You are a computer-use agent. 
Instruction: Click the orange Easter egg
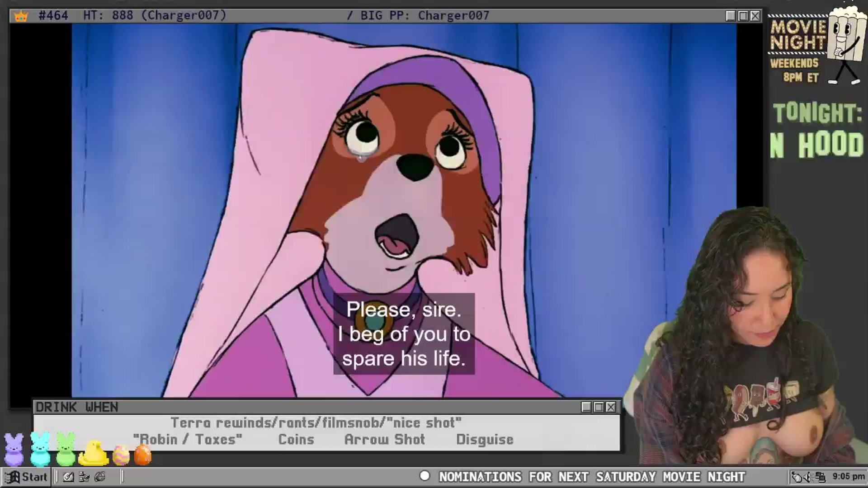click(x=142, y=455)
